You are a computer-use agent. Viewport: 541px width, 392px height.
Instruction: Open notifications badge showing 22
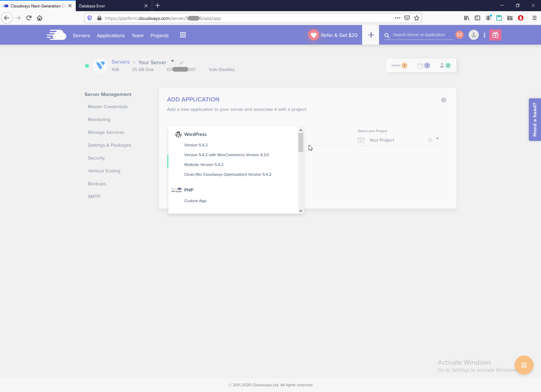pos(459,35)
